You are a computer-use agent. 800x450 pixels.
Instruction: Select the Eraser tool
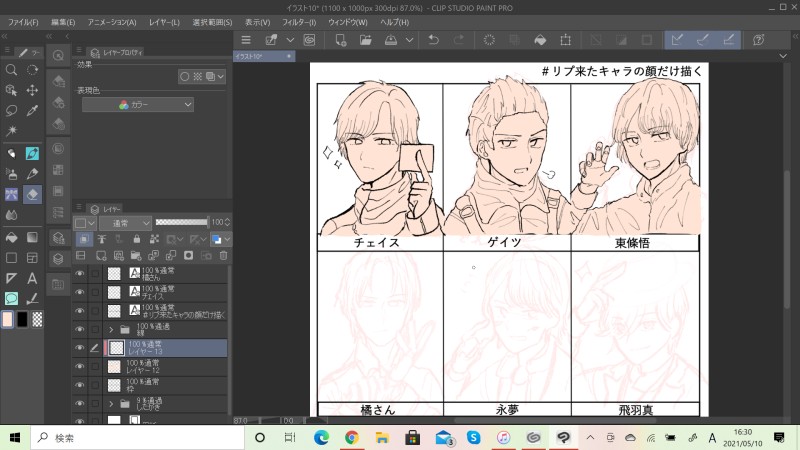pyautogui.click(x=32, y=194)
